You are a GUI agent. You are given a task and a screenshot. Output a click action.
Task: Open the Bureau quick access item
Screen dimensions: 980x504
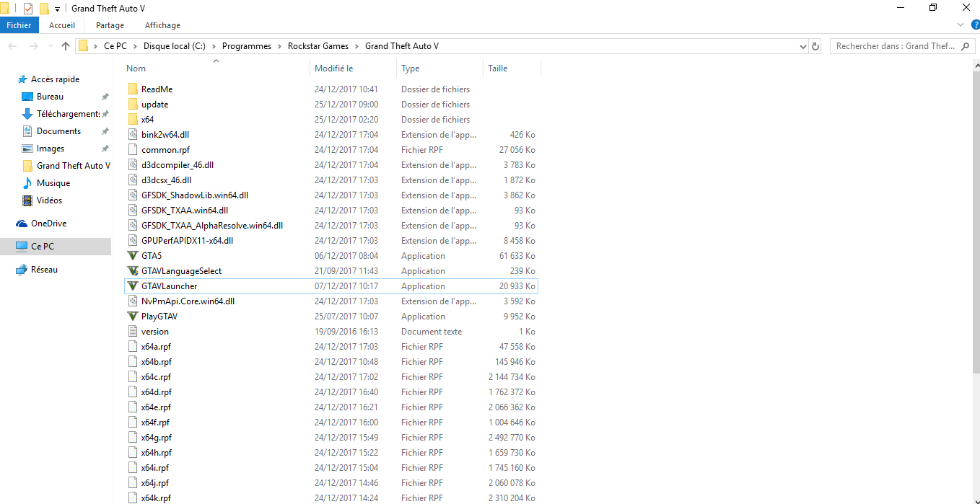pyautogui.click(x=50, y=97)
